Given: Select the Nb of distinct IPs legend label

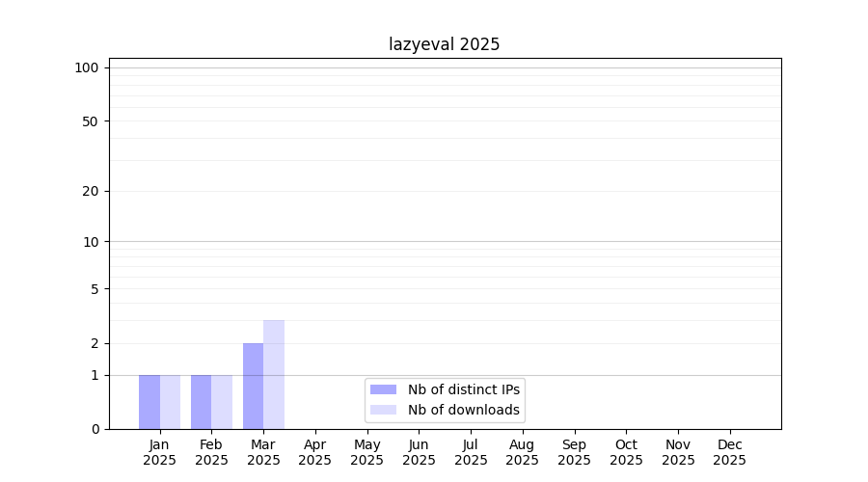Looking at the screenshot, I should pyautogui.click(x=464, y=389).
